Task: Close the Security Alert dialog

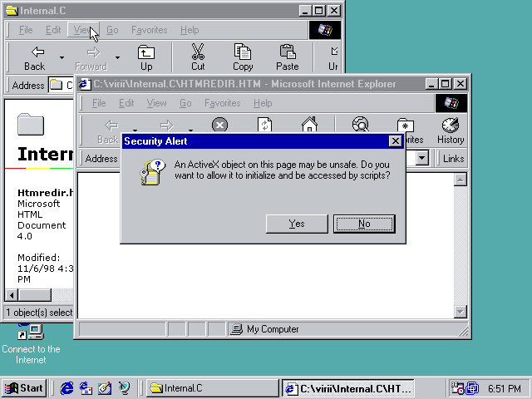Action: (396, 140)
